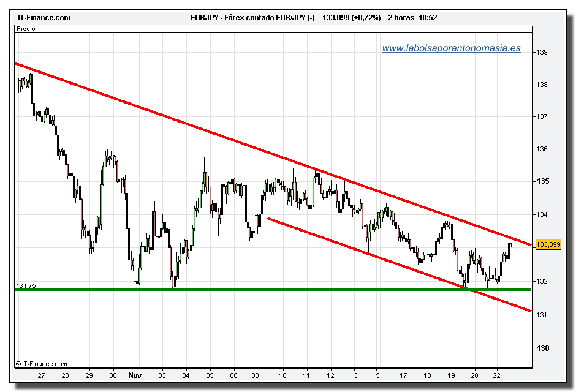Image resolution: width=576 pixels, height=392 pixels.
Task: Click the IT-Finance.com title text
Action: [x=44, y=18]
